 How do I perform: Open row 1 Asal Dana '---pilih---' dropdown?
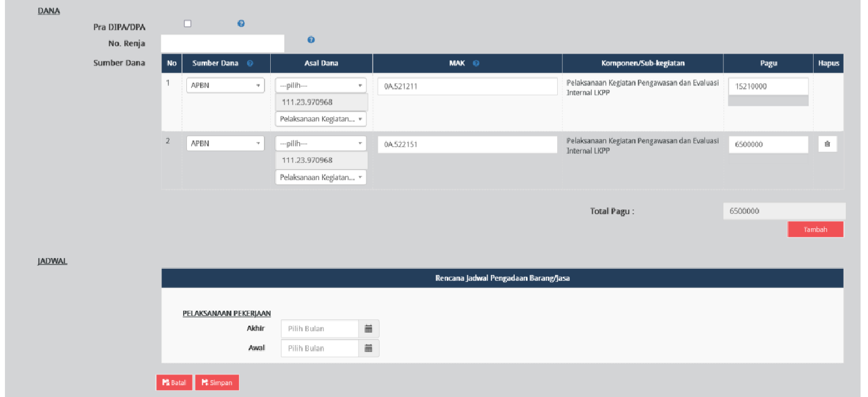point(321,86)
